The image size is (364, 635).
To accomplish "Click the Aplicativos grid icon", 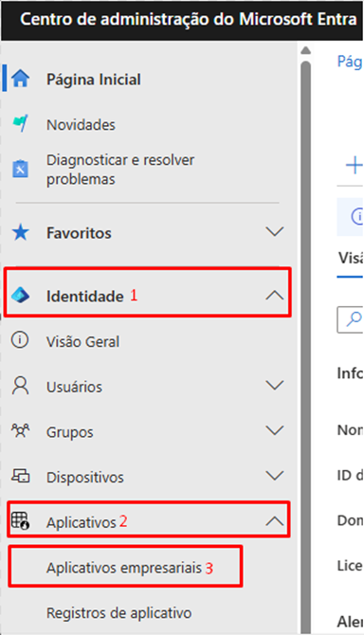I will 20,521.
